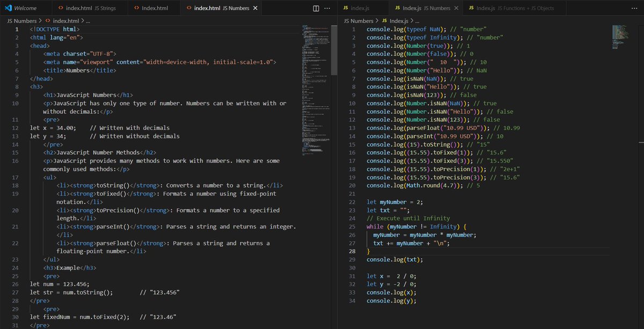Expand JS Numbers breadcrumb in left editor
The width and height of the screenshot is (644, 329).
(21, 20)
